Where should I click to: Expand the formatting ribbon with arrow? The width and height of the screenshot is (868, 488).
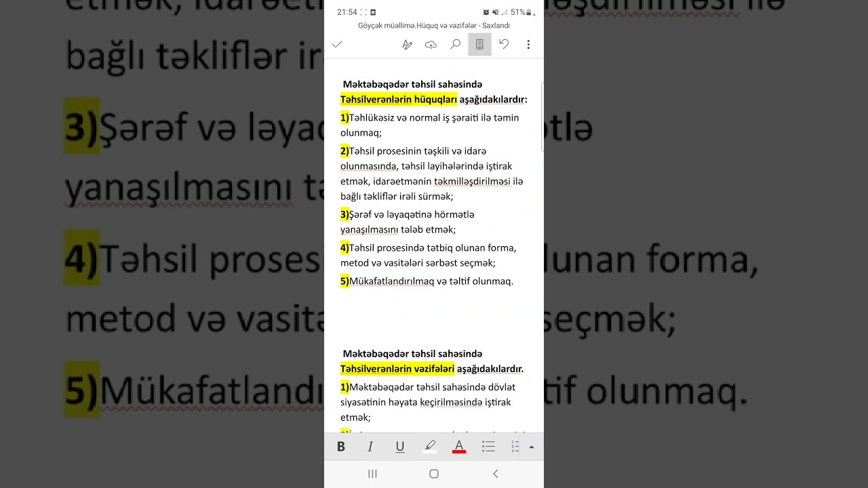coord(532,447)
